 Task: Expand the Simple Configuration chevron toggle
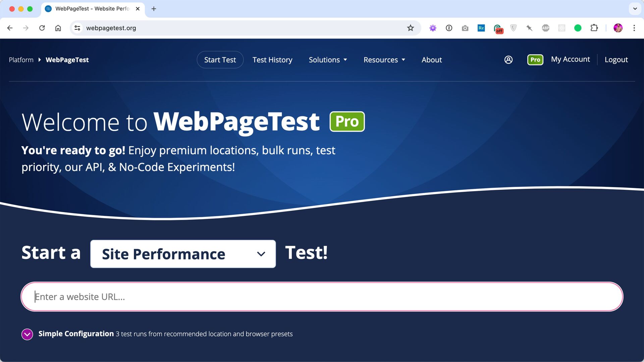(27, 334)
